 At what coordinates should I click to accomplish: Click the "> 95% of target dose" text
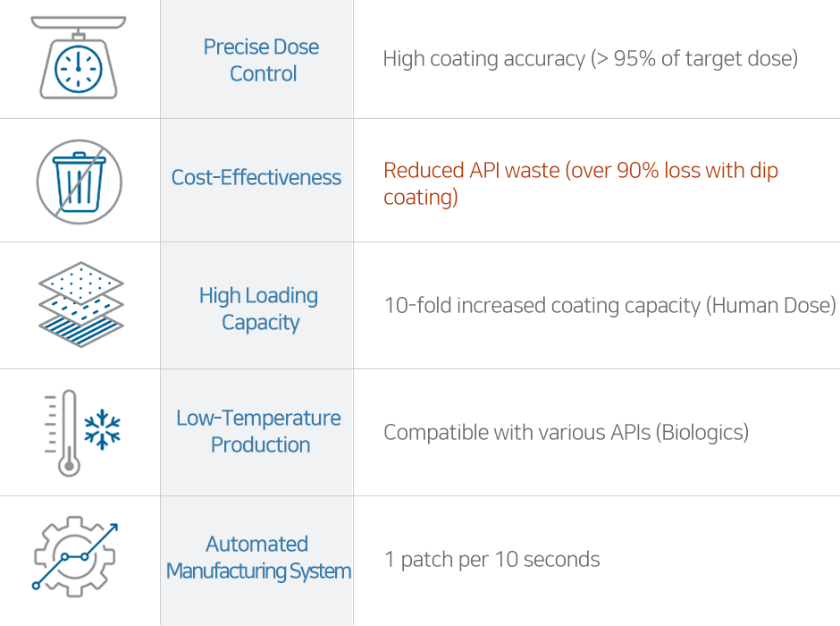point(694,59)
